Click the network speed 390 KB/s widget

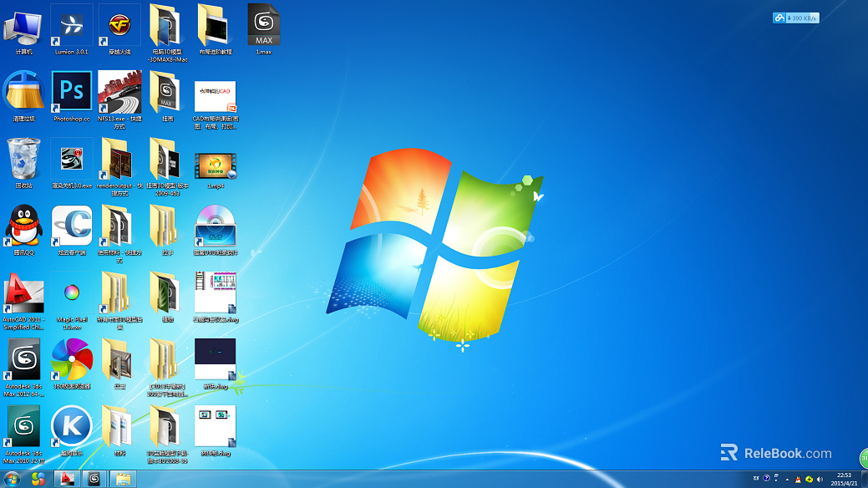795,18
